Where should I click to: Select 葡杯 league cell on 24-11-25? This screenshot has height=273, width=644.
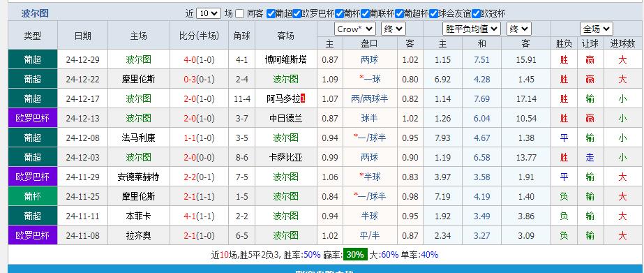coord(33,196)
